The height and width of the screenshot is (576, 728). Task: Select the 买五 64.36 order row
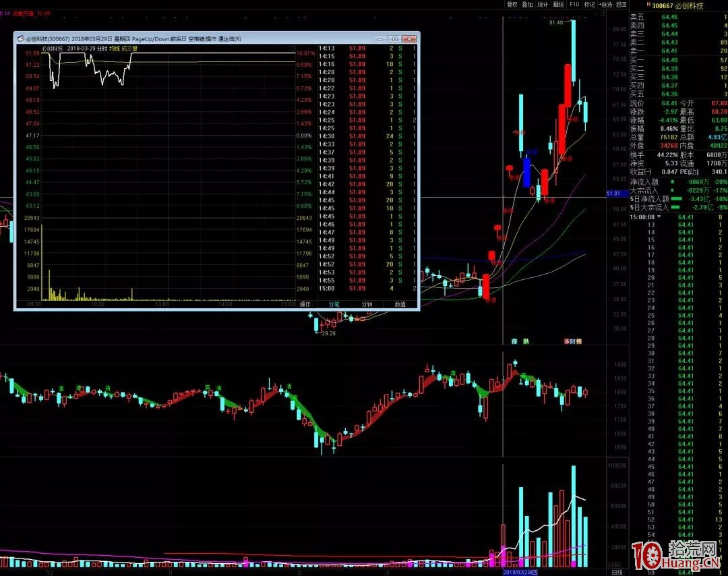(678, 94)
